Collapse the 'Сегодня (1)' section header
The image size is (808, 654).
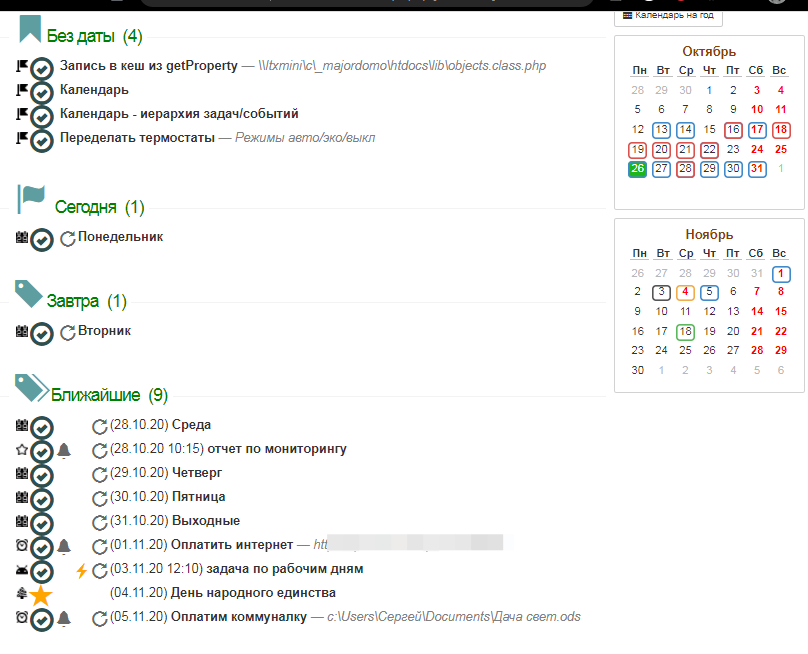[99, 207]
